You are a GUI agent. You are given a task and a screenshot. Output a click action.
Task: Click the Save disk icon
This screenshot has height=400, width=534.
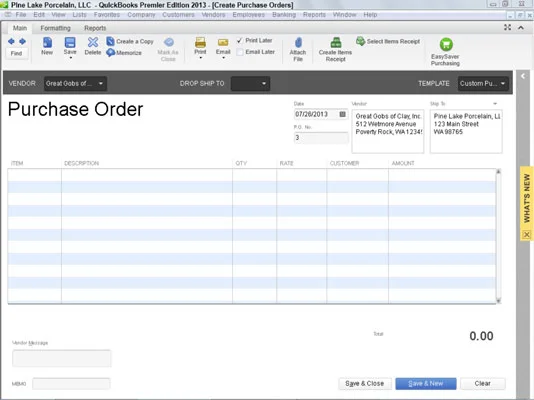(x=70, y=43)
